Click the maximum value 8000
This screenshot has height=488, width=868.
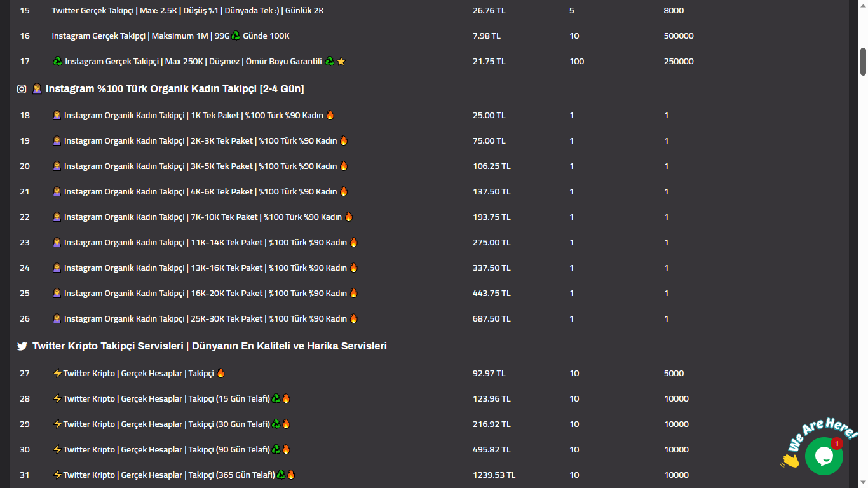point(674,10)
